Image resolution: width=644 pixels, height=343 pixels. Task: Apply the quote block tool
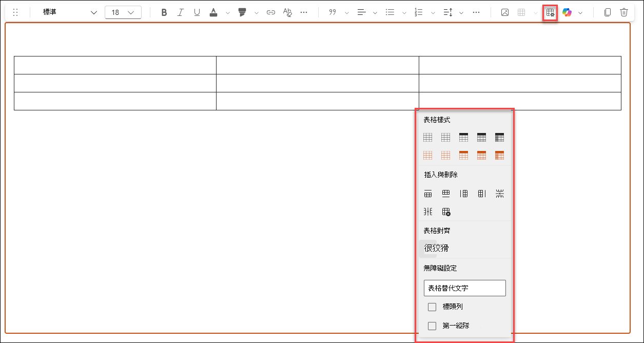pos(333,13)
